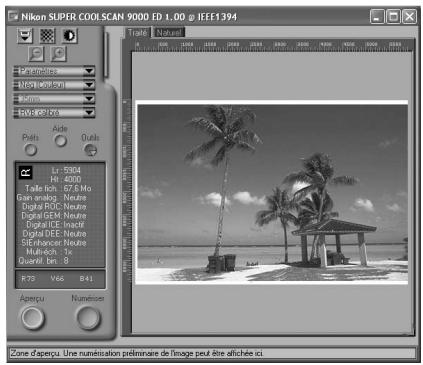Start scan with the Numériser button

point(88,318)
